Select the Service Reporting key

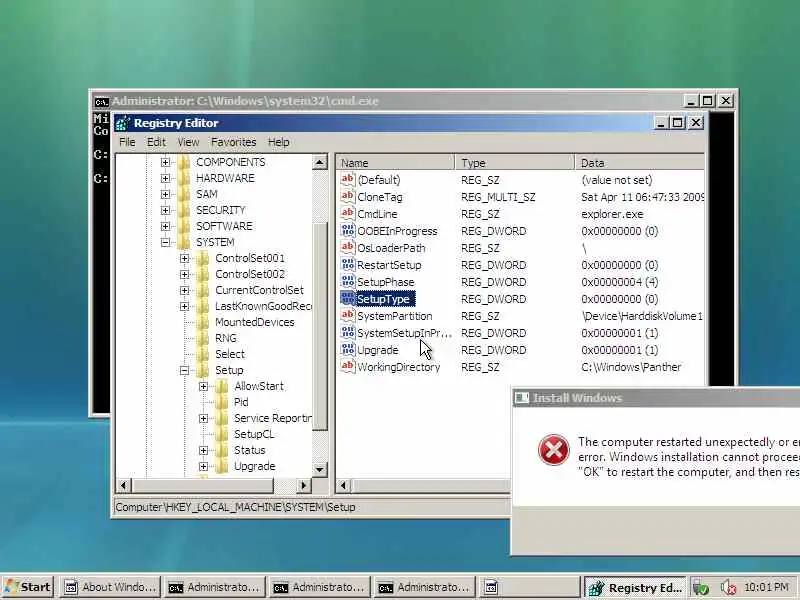272,418
